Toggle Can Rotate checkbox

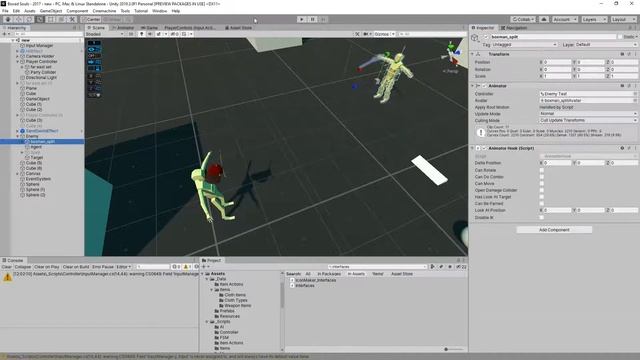pos(542,170)
